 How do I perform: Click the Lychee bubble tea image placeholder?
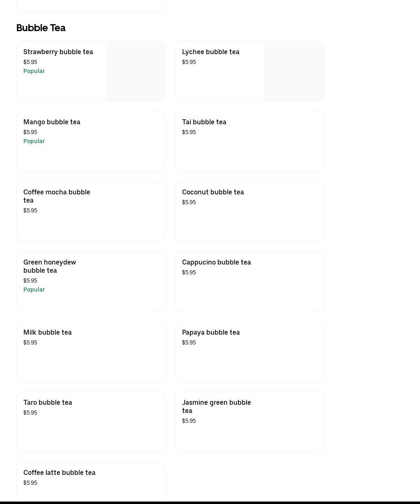[294, 71]
